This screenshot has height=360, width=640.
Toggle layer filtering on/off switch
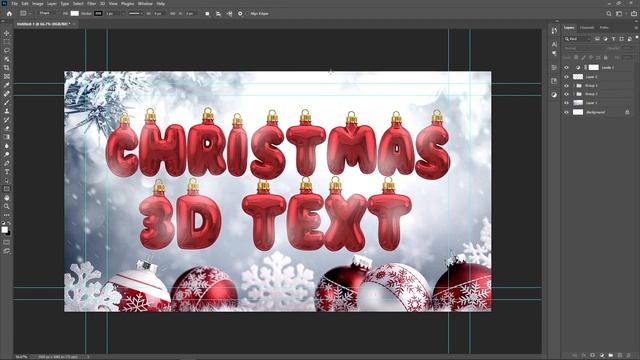[x=637, y=38]
